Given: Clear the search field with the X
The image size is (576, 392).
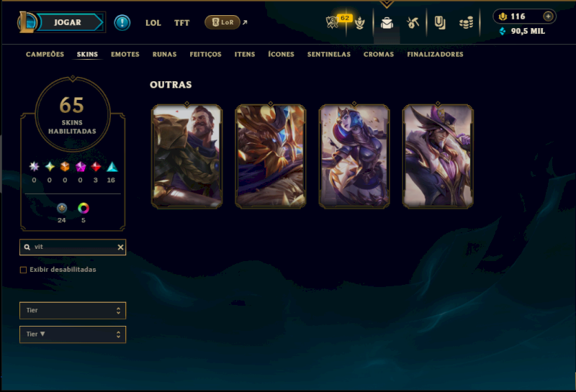Looking at the screenshot, I should 120,247.
